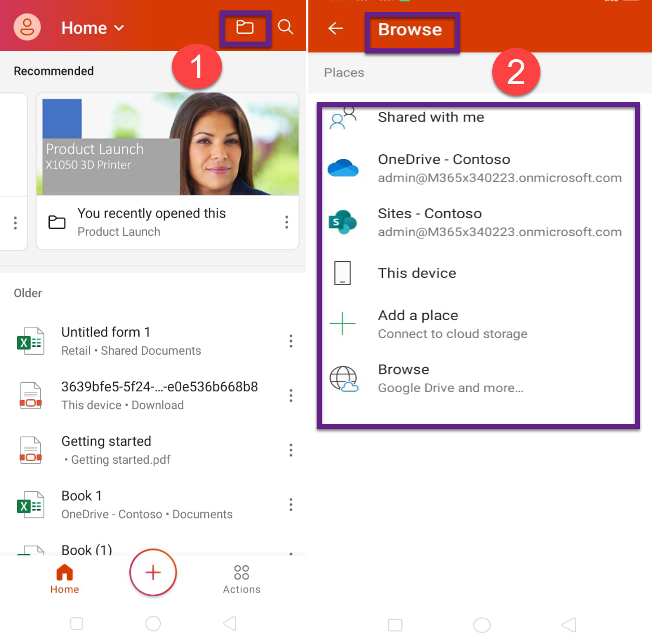Open more options for Untitled form 1
The width and height of the screenshot is (652, 644).
tap(291, 341)
